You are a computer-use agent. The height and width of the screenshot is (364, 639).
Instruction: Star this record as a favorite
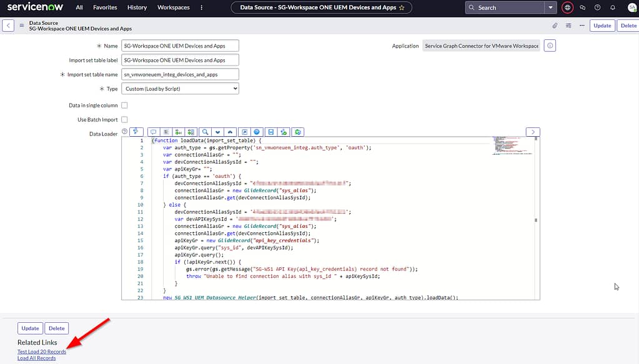tap(402, 7)
